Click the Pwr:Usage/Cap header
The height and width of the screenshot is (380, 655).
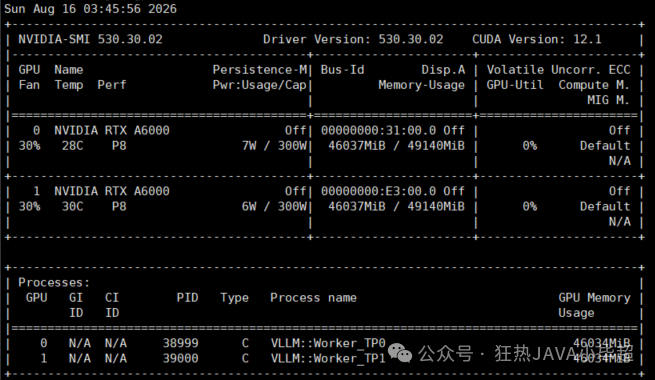(260, 85)
